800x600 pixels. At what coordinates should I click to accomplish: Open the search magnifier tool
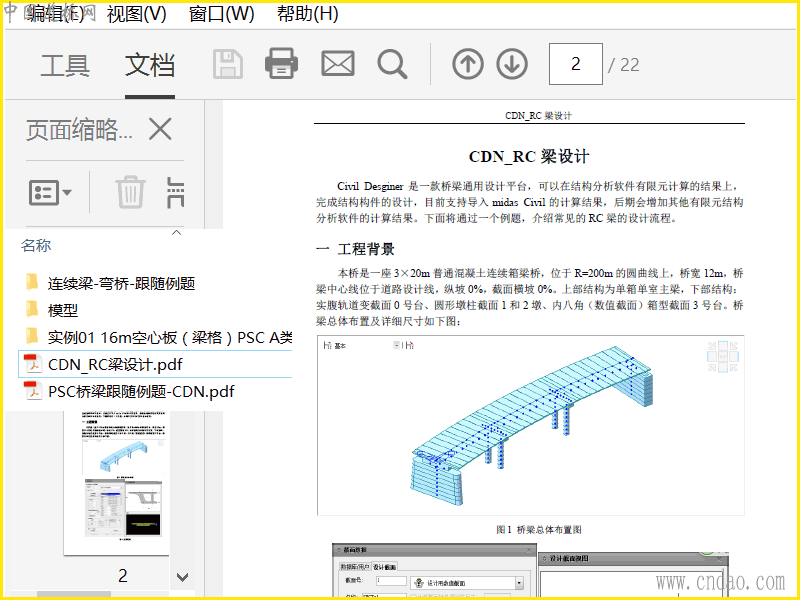[392, 65]
